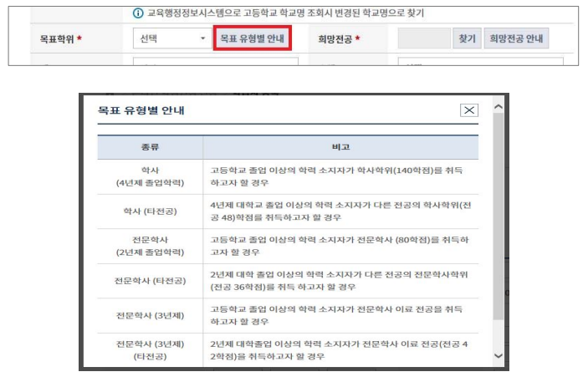Screen dimensions: 588x377
Task: Click the popup scrollbar up arrow
Action: (499, 107)
